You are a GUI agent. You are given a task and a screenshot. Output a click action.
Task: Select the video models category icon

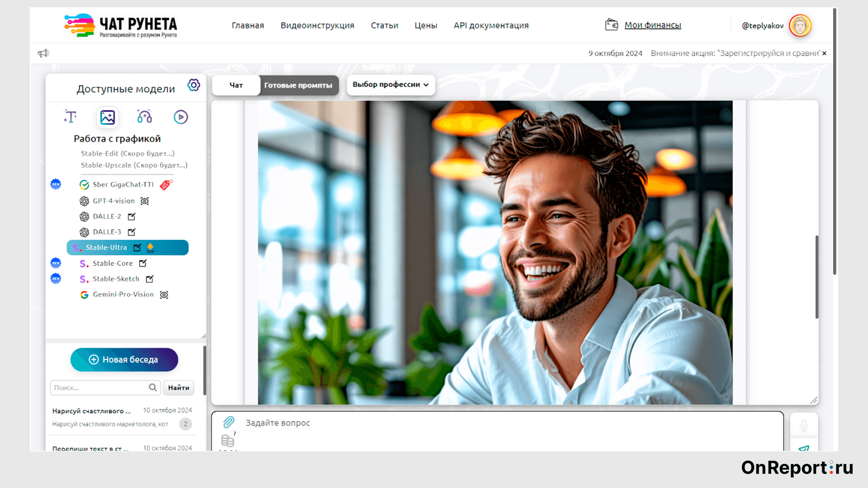[181, 117]
